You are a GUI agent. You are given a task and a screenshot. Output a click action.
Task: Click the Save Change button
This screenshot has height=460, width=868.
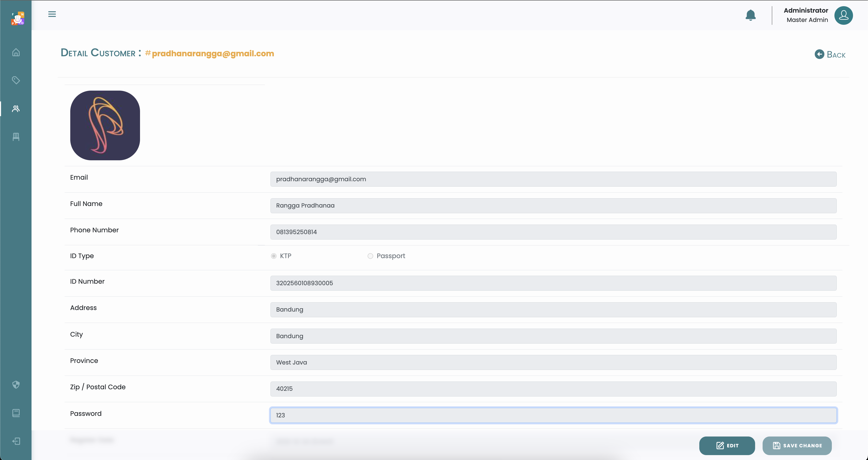click(x=797, y=446)
